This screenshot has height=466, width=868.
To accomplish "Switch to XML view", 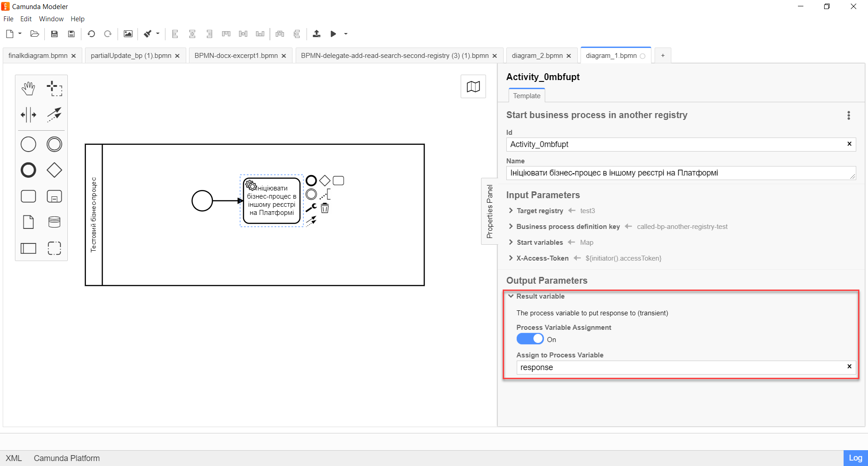I will point(14,458).
